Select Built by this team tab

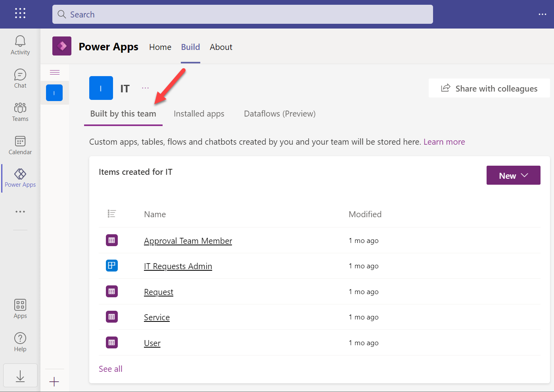click(x=123, y=114)
